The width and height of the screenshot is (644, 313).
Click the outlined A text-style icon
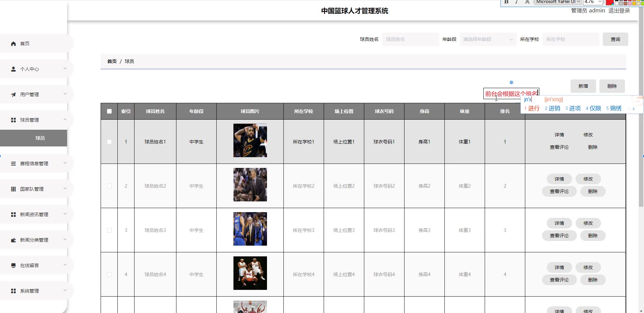pos(527,2)
